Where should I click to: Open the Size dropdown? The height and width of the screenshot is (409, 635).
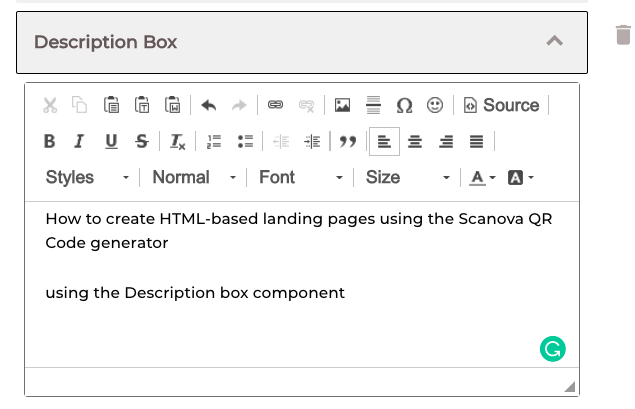click(x=408, y=177)
